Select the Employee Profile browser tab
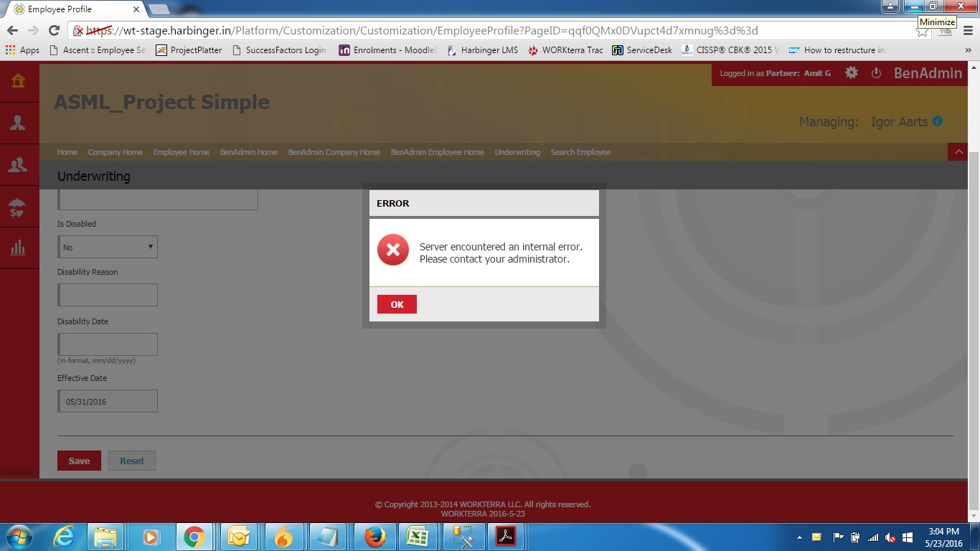This screenshot has width=980, height=551. (72, 9)
